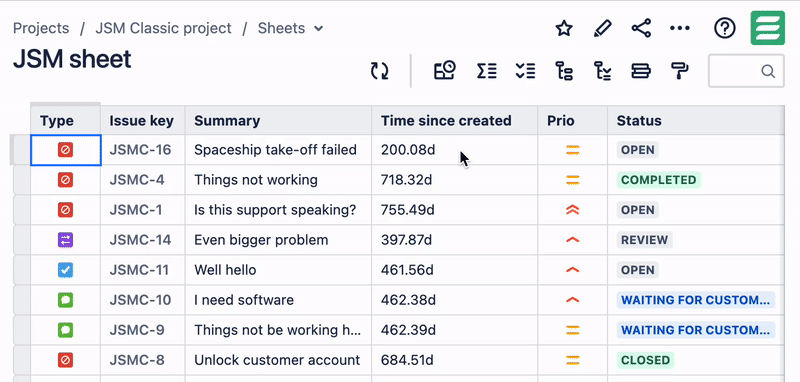Click the tree-with-check grouping icon
Screen dimensions: 800x382
pyautogui.click(x=603, y=71)
